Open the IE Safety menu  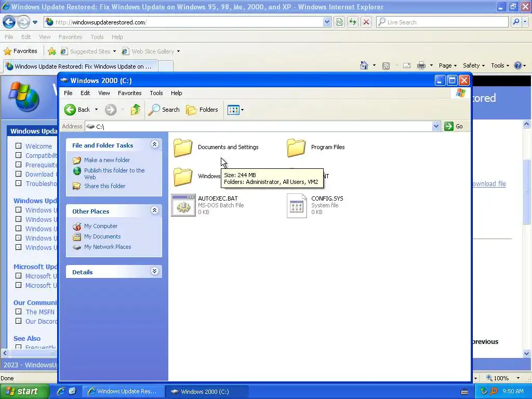474,65
